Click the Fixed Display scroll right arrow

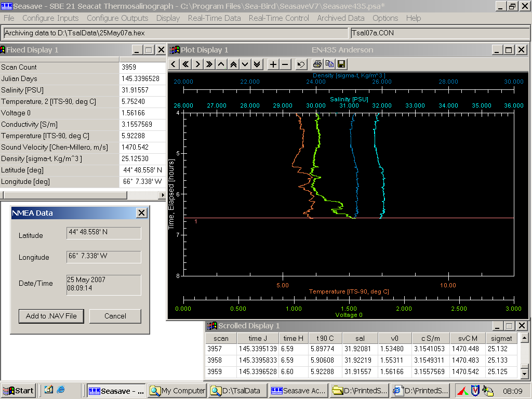tap(162, 195)
